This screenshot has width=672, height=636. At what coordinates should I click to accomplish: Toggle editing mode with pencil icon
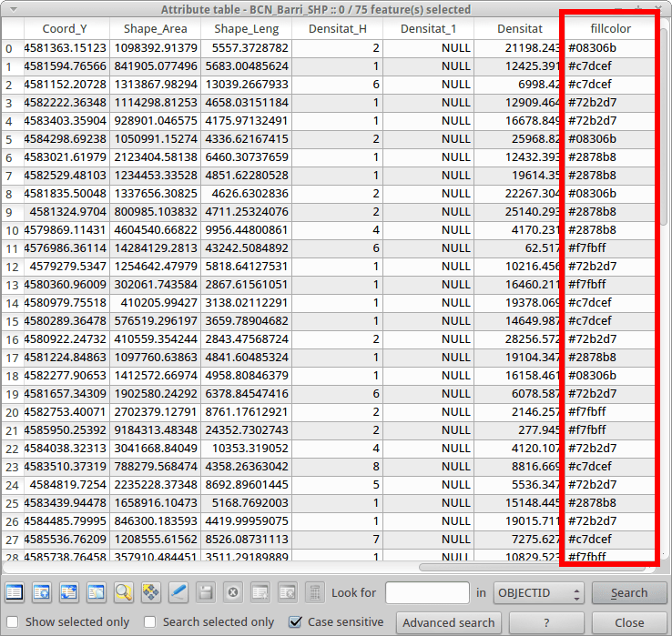(178, 592)
